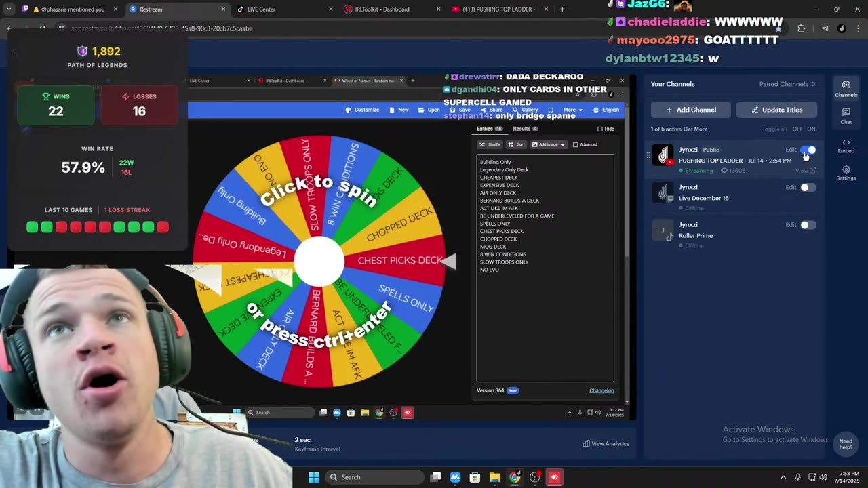Switch to the IRLToolkit Dashboard browser tab
The width and height of the screenshot is (868, 488).
(x=392, y=9)
